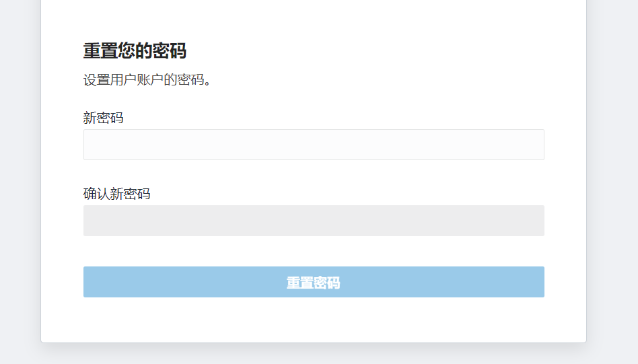
Task: Click the label above the first input
Action: [104, 118]
